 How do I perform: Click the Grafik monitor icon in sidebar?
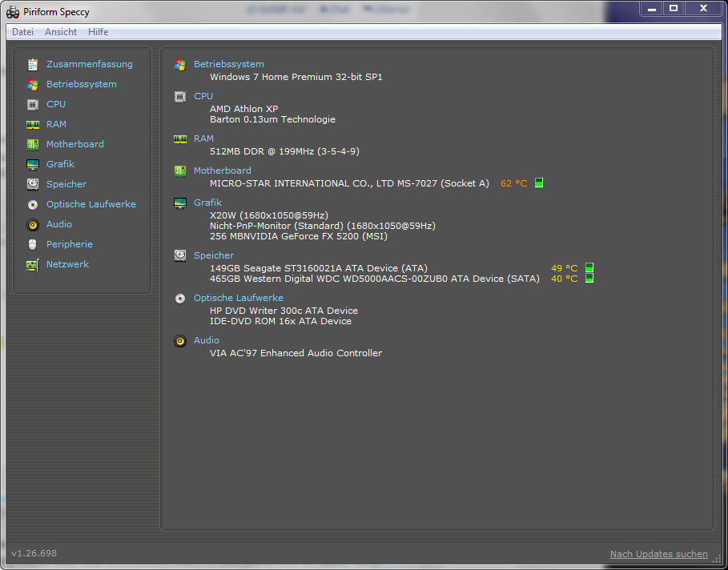click(x=33, y=164)
